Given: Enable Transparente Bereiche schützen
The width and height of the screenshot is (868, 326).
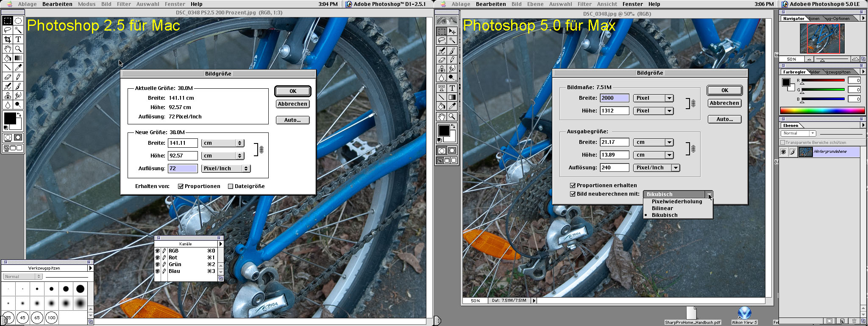Looking at the screenshot, I should (783, 143).
